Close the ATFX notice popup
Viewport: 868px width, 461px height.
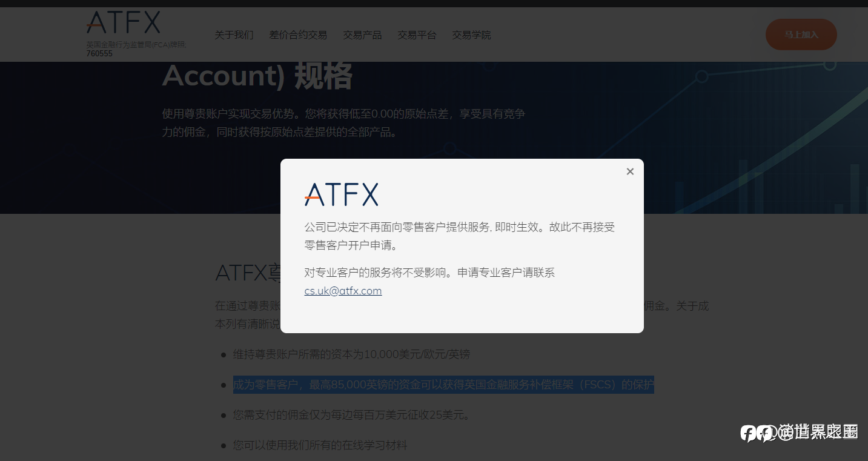(630, 171)
